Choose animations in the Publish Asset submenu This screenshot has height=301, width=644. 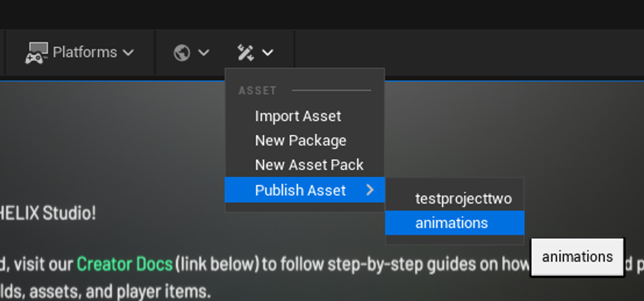pos(451,223)
